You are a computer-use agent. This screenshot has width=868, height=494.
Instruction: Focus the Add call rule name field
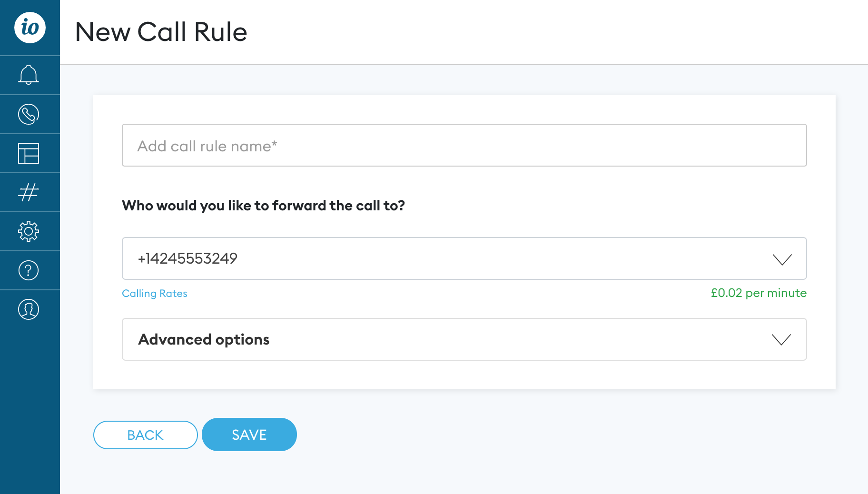coord(464,145)
